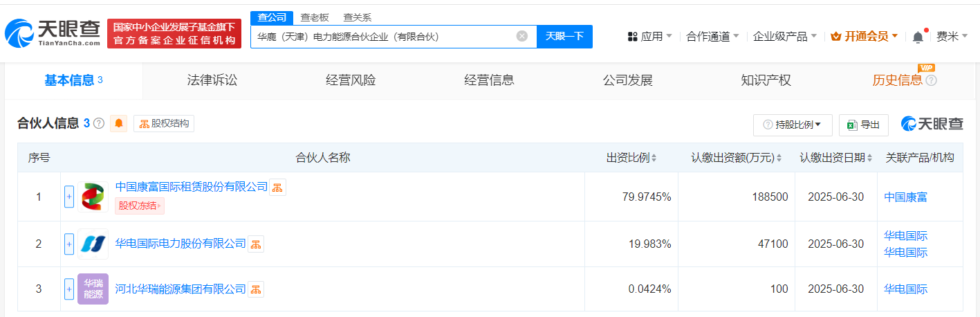Sort by 出资比例 column

coord(631,158)
